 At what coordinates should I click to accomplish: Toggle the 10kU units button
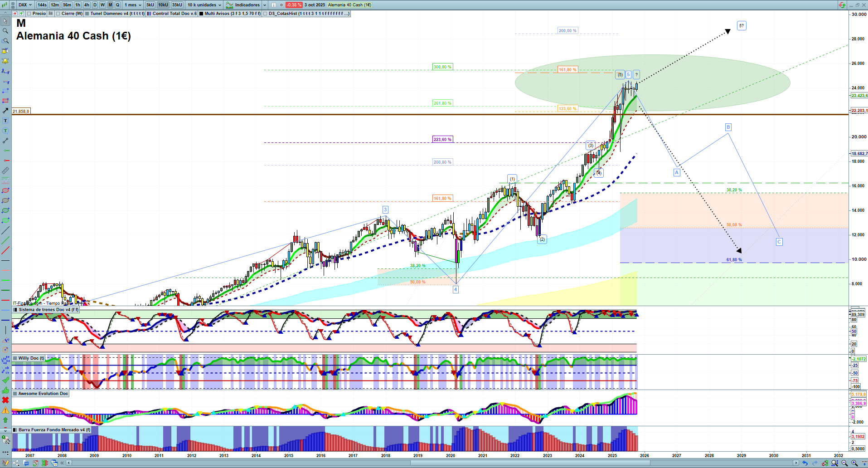point(163,5)
